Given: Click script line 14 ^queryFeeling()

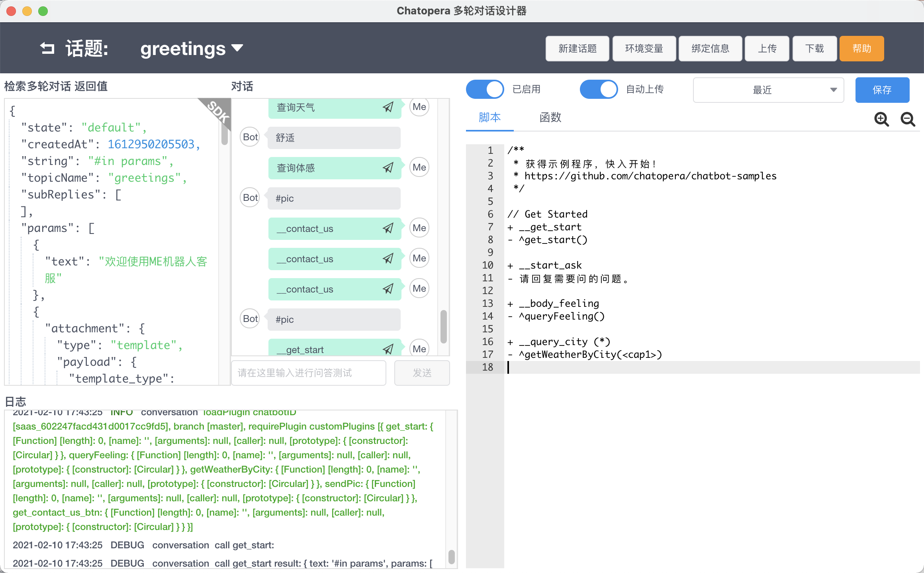Looking at the screenshot, I should pyautogui.click(x=556, y=316).
